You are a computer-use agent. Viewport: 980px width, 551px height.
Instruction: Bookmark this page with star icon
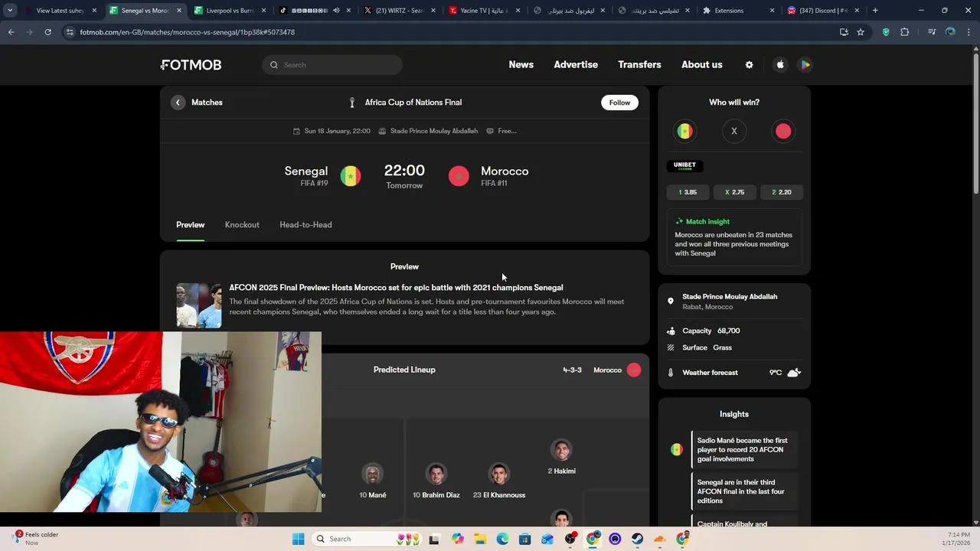click(861, 32)
